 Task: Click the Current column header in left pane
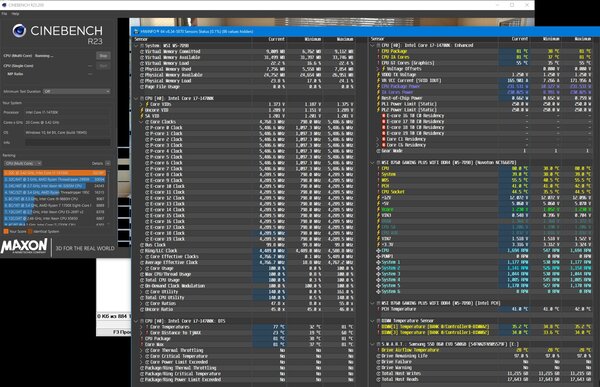click(x=276, y=39)
